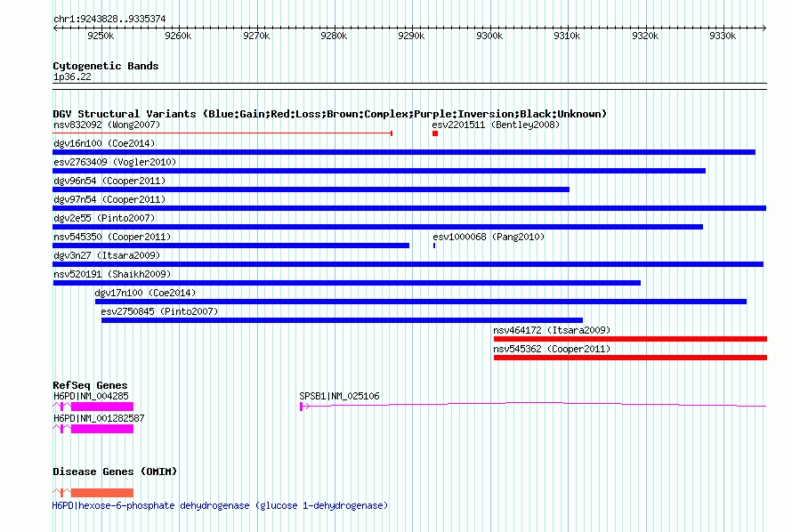This screenshot has width=792, height=532.
Task: Select the esv2201511 (Bentley2008) red loss box
Action: click(x=435, y=133)
